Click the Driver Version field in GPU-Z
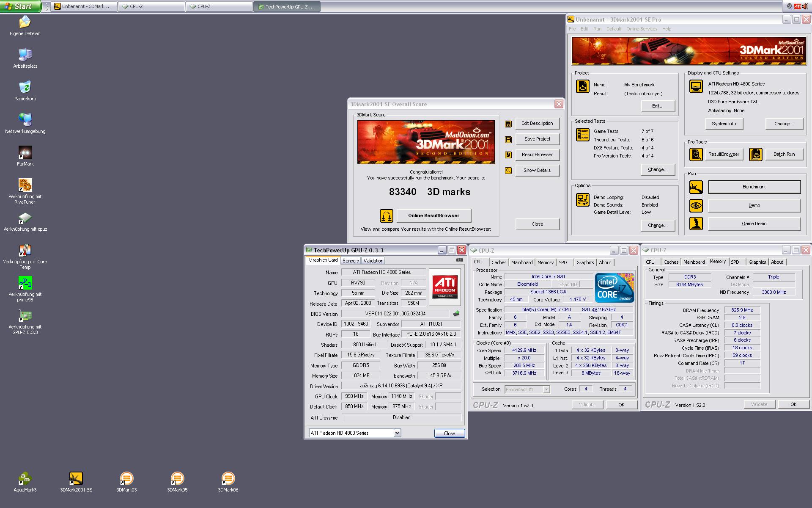The width and height of the screenshot is (812, 508). click(401, 386)
